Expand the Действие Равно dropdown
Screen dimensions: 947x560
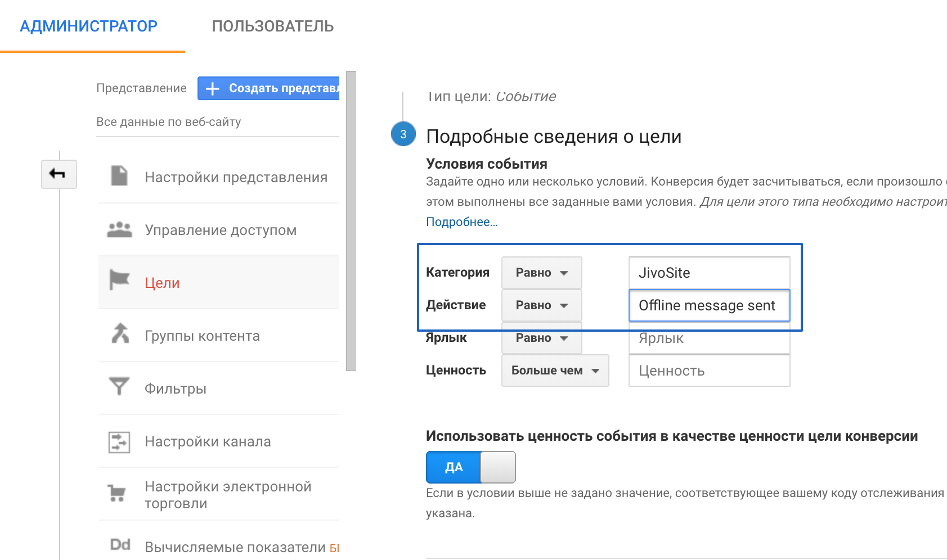(541, 305)
